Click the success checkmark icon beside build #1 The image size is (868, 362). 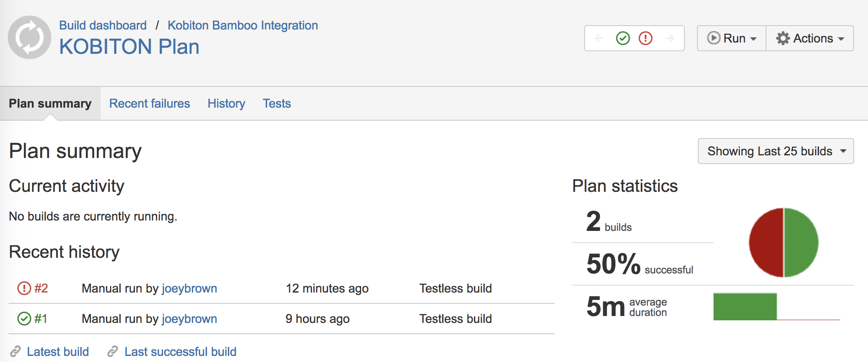click(24, 319)
